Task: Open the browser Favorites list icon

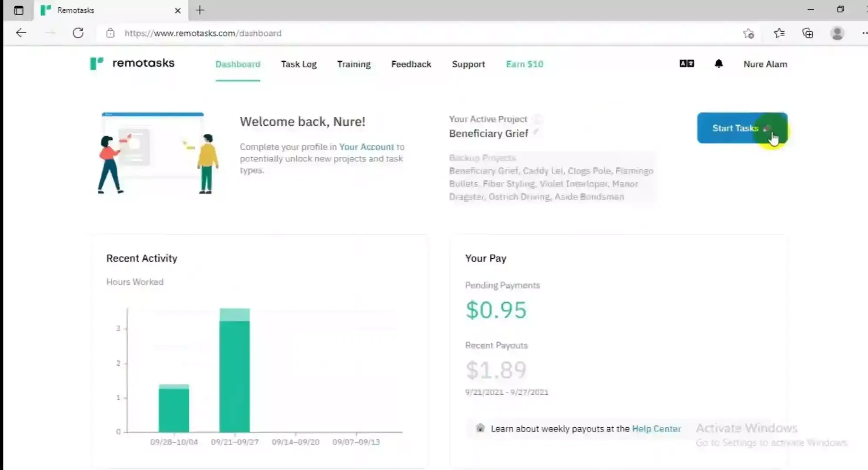Action: click(x=779, y=33)
